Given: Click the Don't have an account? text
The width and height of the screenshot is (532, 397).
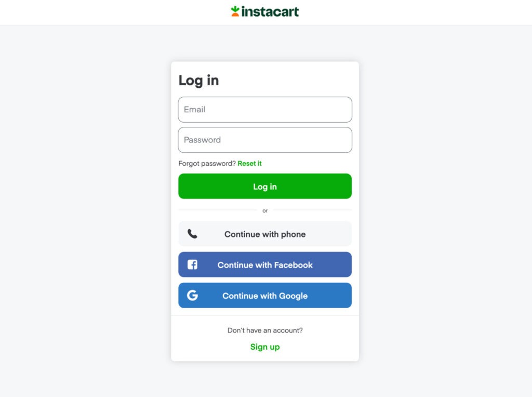Looking at the screenshot, I should tap(265, 330).
